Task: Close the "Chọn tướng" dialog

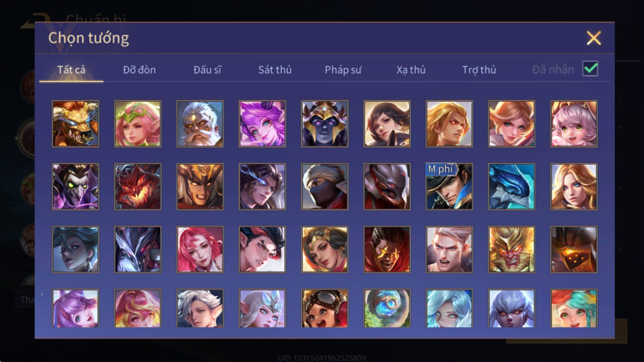Action: [594, 38]
